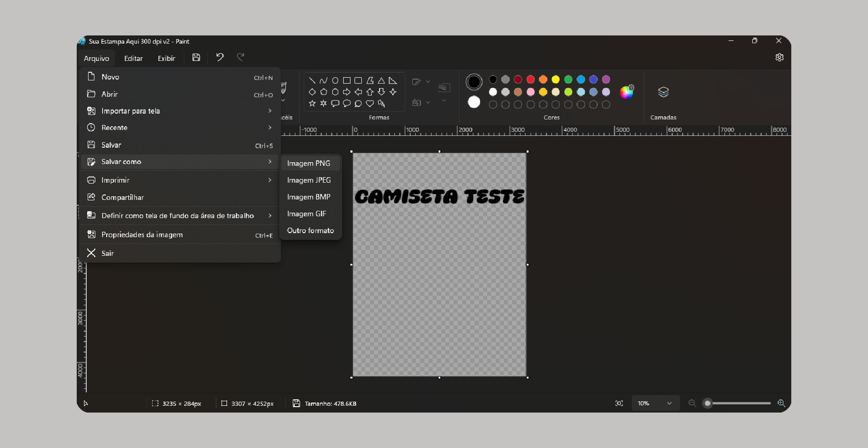
Task: Select the Lightning bolt shape
Action: pyautogui.click(x=381, y=104)
